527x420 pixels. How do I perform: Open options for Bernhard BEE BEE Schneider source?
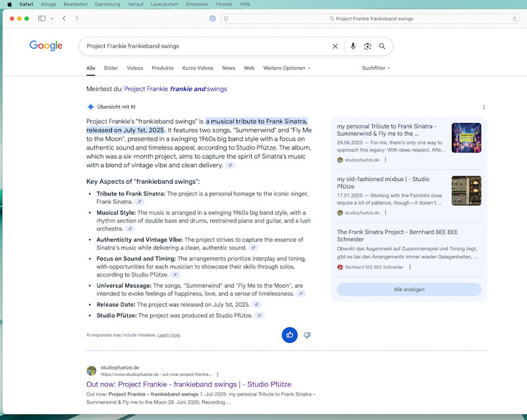coord(410,267)
